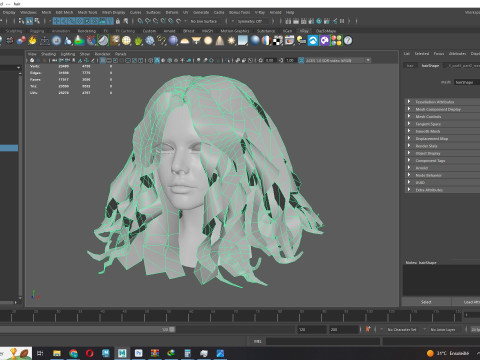Toggle highlighted color management viewport icon
480x360 pixels.
[301, 60]
